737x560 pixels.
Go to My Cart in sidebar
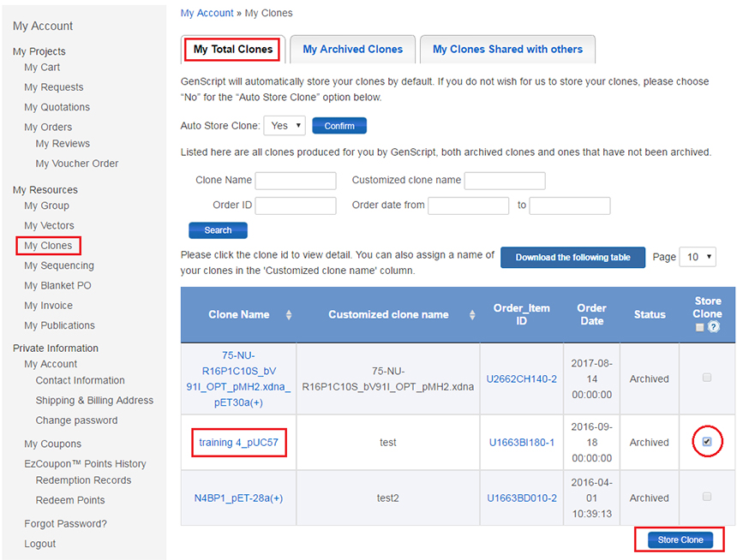pos(42,67)
